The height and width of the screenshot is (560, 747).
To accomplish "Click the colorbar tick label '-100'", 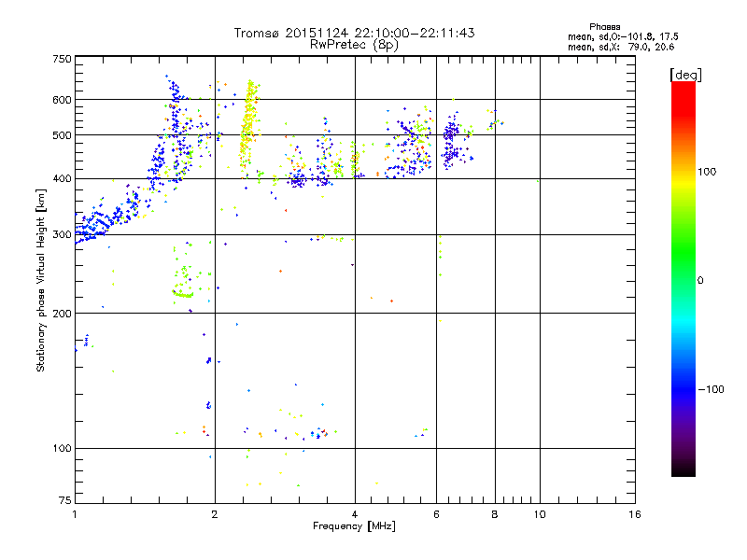I will point(711,389).
